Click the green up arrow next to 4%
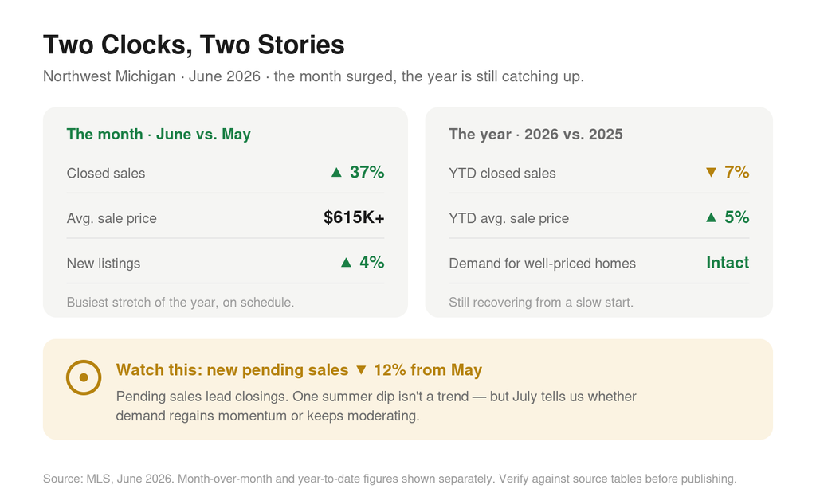The image size is (816, 504). pos(346,263)
